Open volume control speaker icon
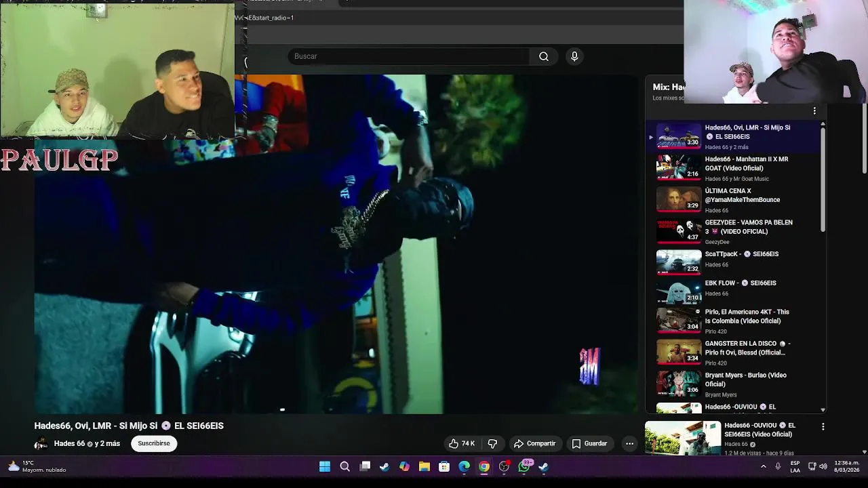Screen dimensions: 868x488 (x=823, y=466)
